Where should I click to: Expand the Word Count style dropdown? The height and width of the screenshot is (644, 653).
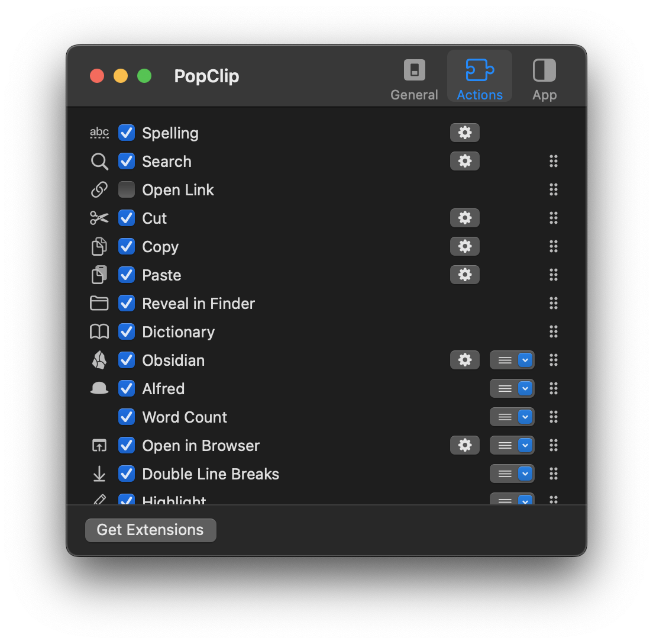click(x=512, y=417)
